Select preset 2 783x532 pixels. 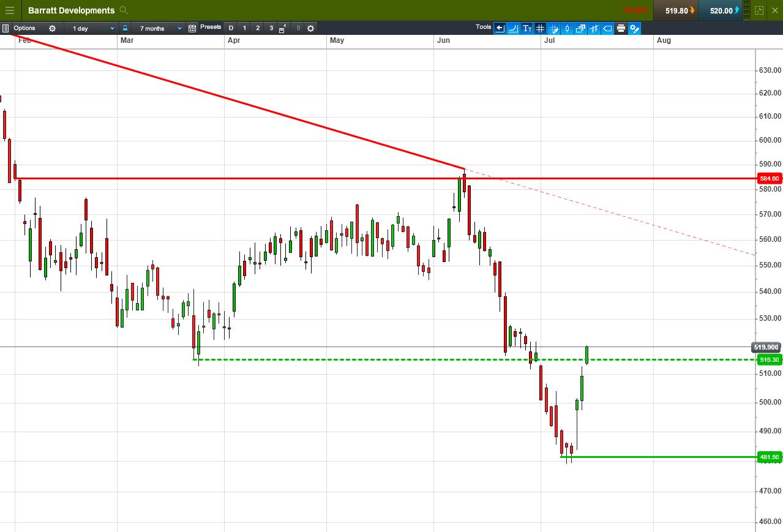click(x=258, y=28)
